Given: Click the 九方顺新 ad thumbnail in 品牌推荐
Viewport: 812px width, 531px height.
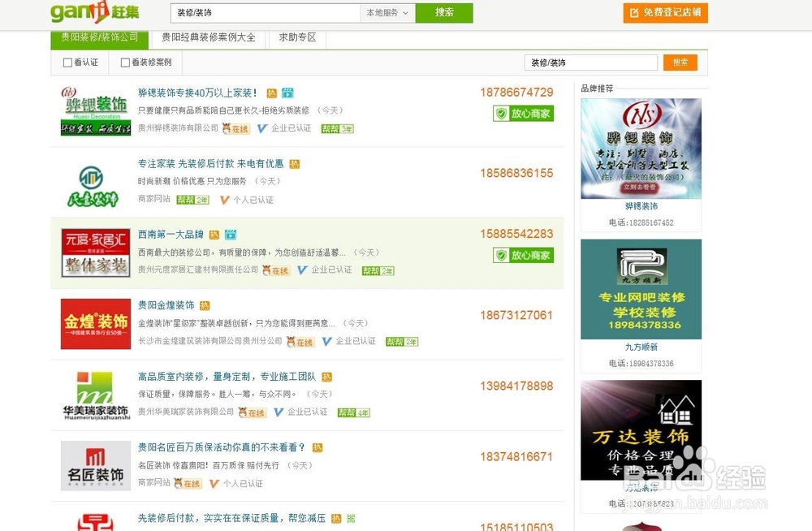Looking at the screenshot, I should coord(641,289).
